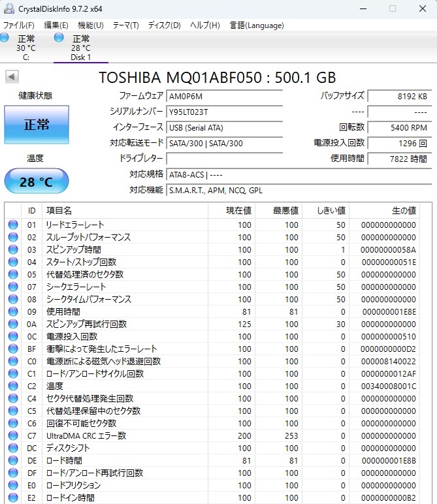The width and height of the screenshot is (437, 504).
Task: Click status icon of row C5 代替処理保留中のセクタ数
Action: click(x=13, y=411)
